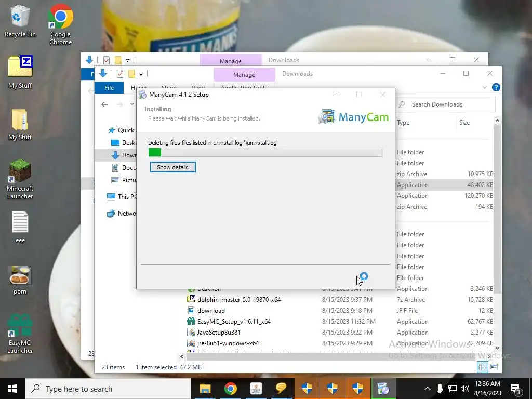Open the taskbar clock and date
532x399 pixels.
click(x=487, y=389)
